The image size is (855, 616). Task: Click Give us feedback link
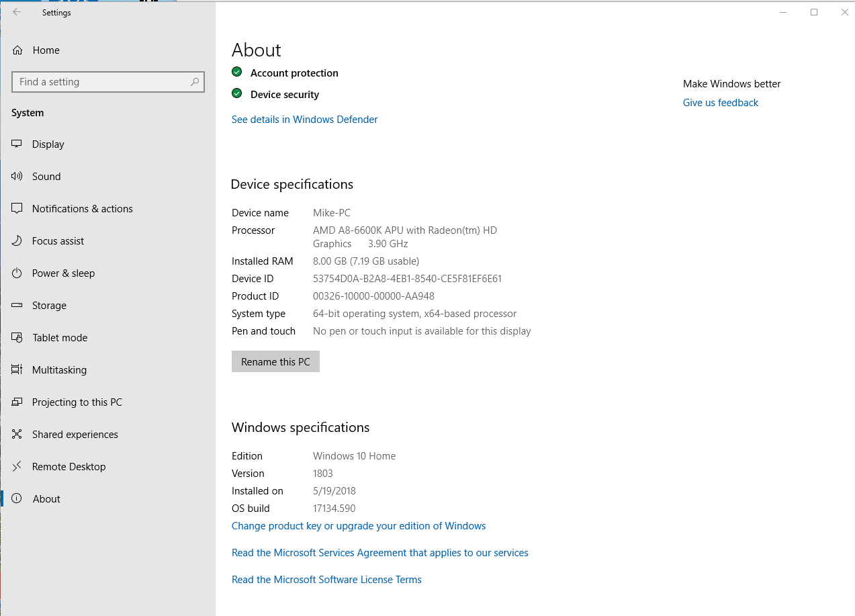click(x=721, y=103)
